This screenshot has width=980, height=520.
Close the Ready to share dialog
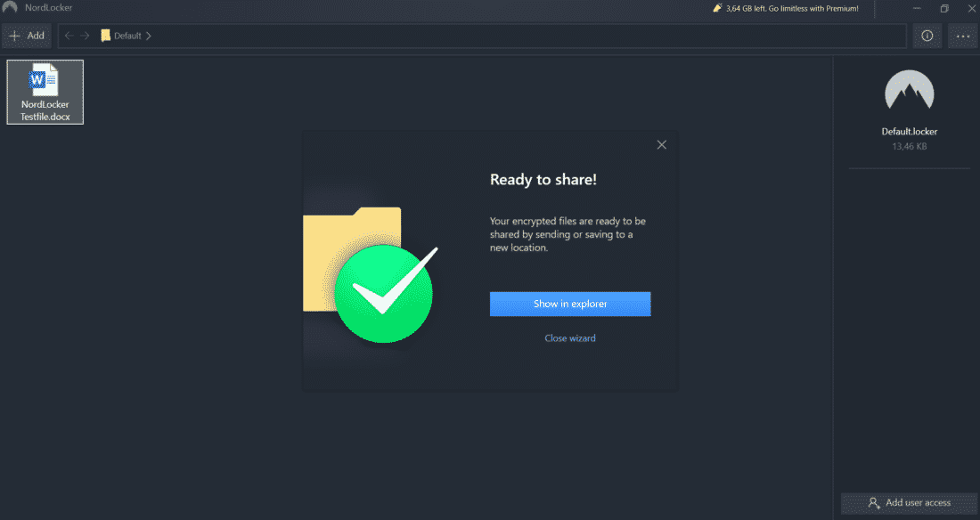click(x=662, y=145)
